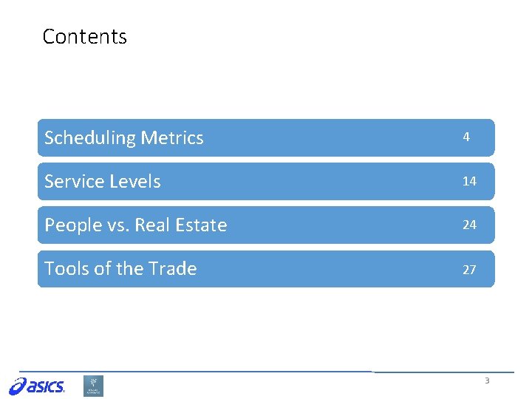The height and width of the screenshot is (399, 532).
Task: Click the ASICS logo in the footer
Action: [37, 386]
